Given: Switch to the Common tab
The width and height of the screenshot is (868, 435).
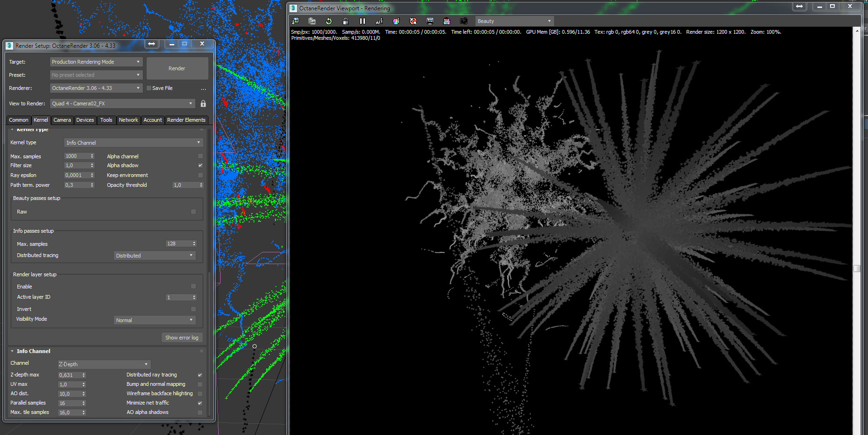Looking at the screenshot, I should tap(19, 120).
